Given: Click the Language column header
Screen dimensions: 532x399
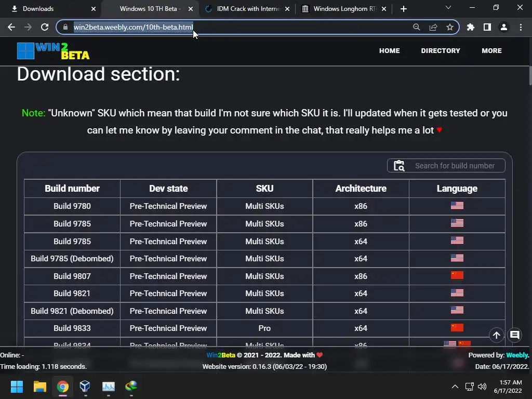Looking at the screenshot, I should 457,189.
